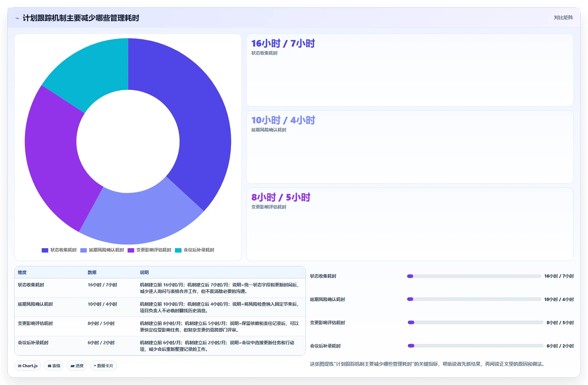Click the 说明 column header
The height and width of the screenshot is (385, 588).
pos(144,273)
